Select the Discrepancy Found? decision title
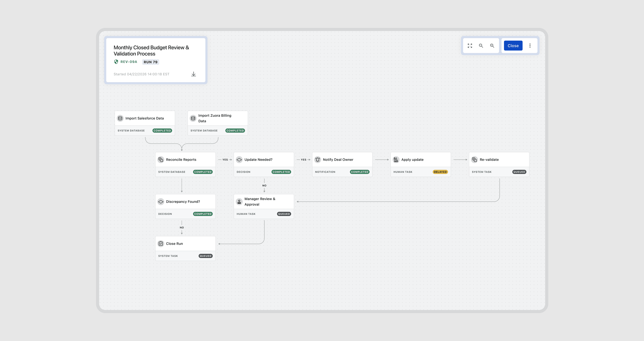The image size is (644, 341). click(x=183, y=202)
